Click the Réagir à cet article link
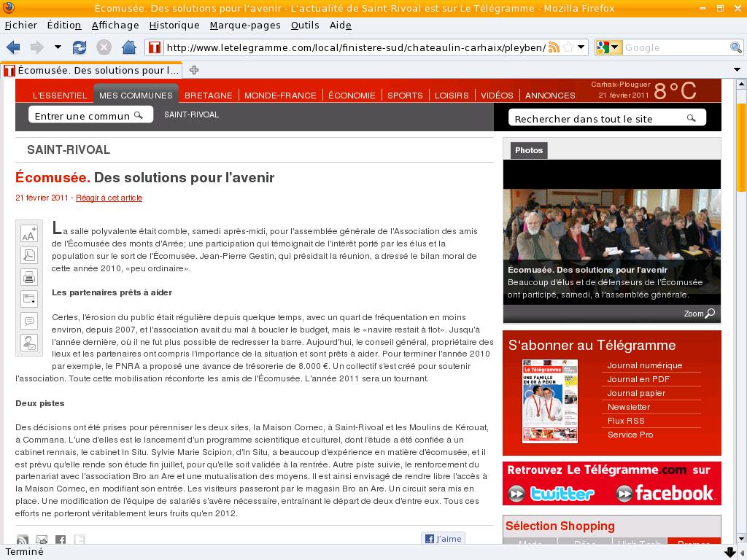The image size is (747, 560). (109, 198)
